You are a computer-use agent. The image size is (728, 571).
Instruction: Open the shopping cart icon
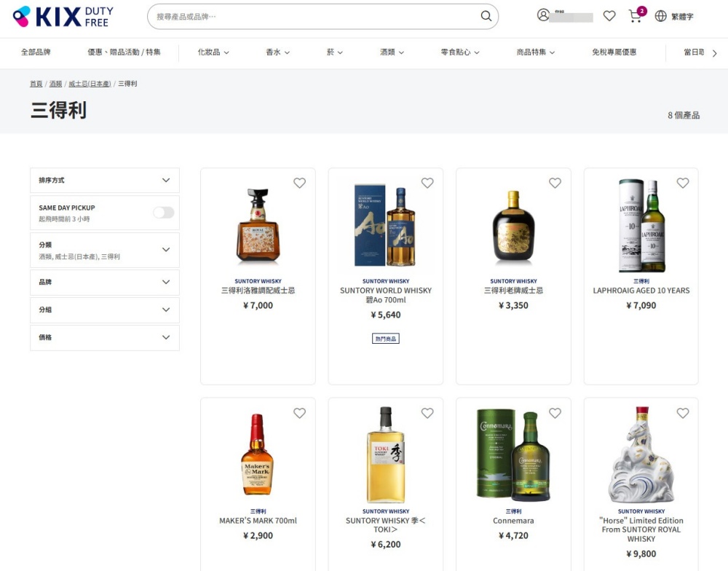point(636,16)
